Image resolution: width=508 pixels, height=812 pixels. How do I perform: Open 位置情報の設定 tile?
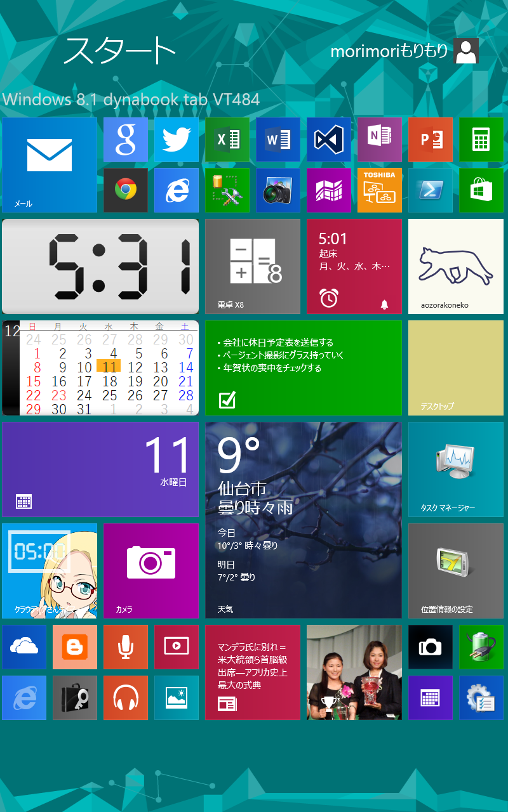point(456,571)
